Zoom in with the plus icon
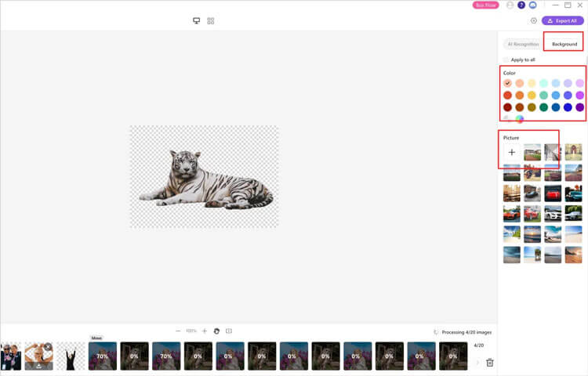Screen dimensions: 588x376 point(205,331)
